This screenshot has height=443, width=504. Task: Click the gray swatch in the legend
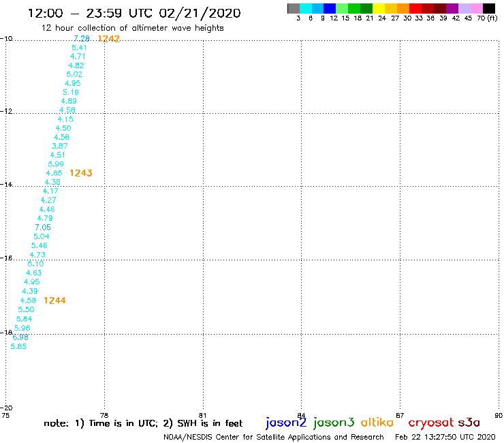point(294,8)
